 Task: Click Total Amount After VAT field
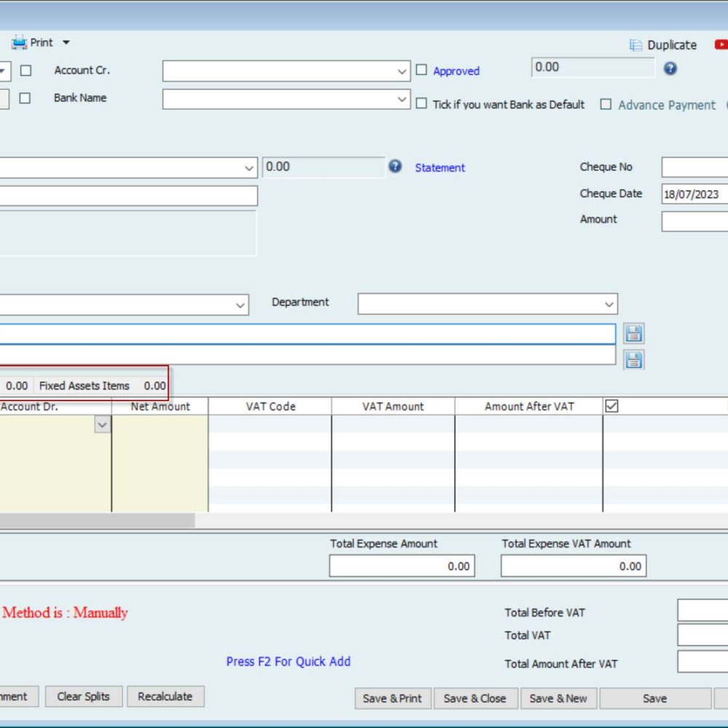703,662
